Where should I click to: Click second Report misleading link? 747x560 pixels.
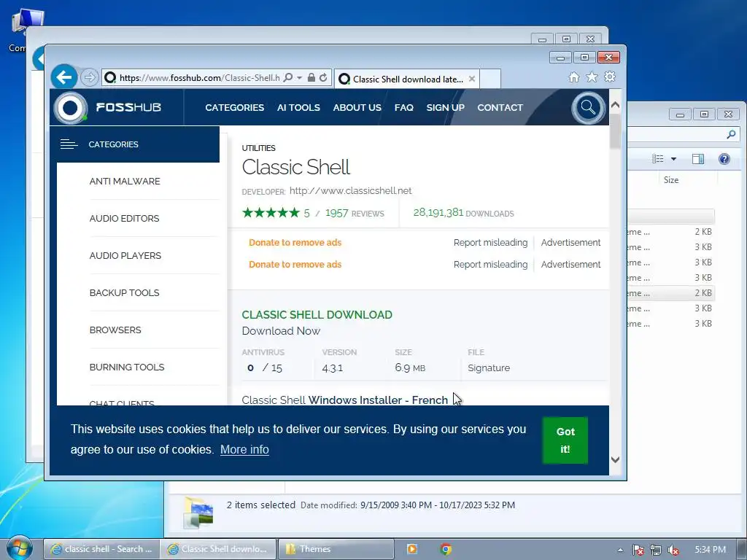tap(491, 264)
